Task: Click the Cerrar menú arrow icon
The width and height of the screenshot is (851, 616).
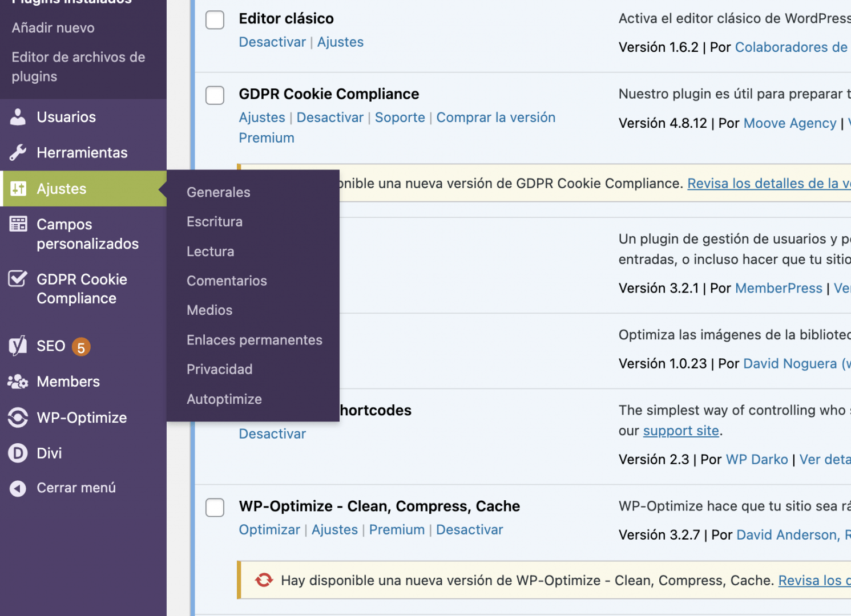Action: coord(18,488)
